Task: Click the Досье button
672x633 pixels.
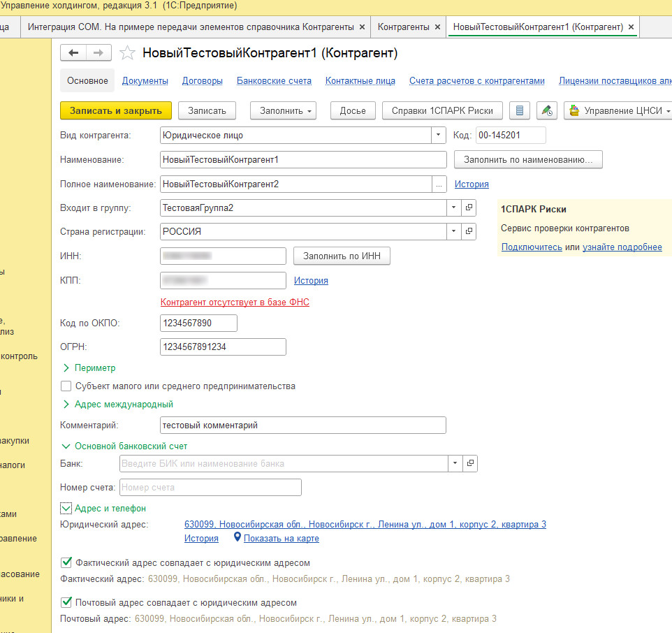Action: point(353,110)
